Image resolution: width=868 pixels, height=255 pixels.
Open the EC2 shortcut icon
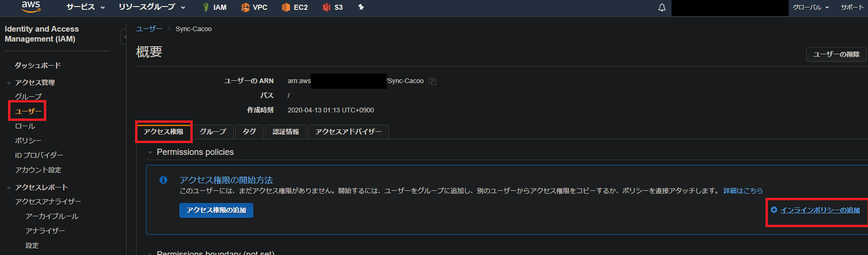pos(286,8)
